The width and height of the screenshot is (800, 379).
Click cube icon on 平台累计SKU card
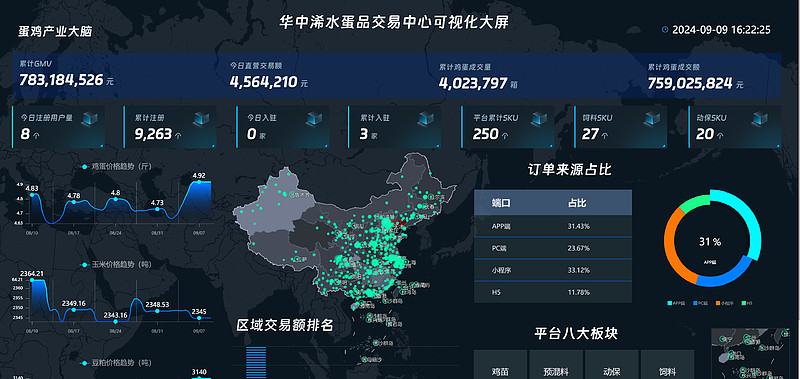click(x=539, y=119)
